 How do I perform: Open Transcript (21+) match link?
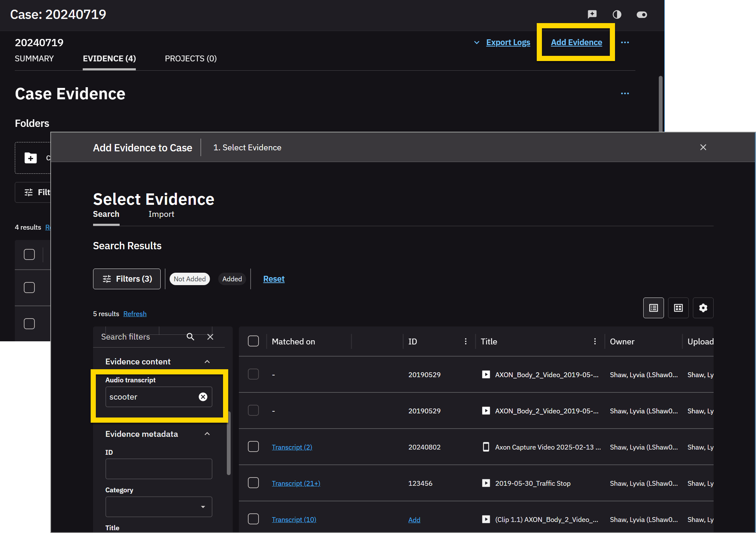tap(296, 483)
